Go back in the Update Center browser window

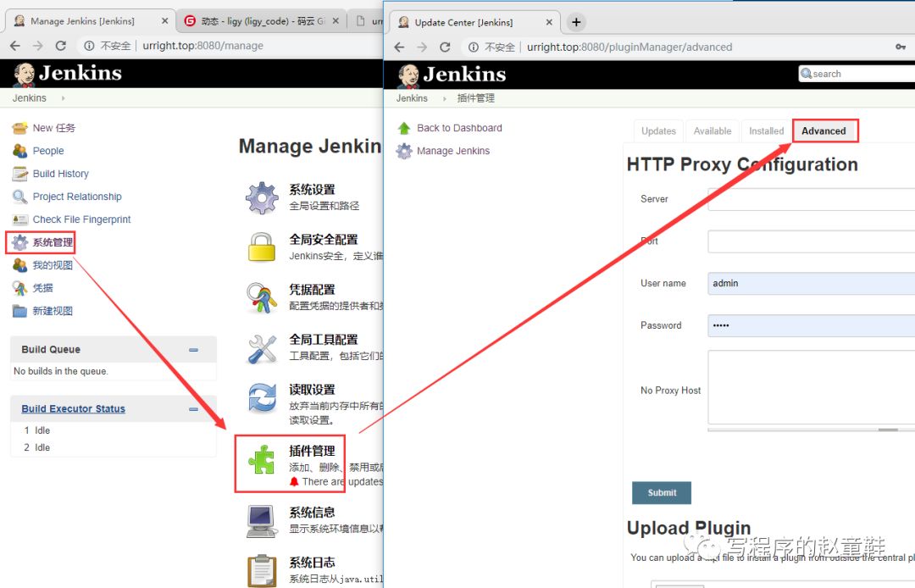click(x=399, y=47)
